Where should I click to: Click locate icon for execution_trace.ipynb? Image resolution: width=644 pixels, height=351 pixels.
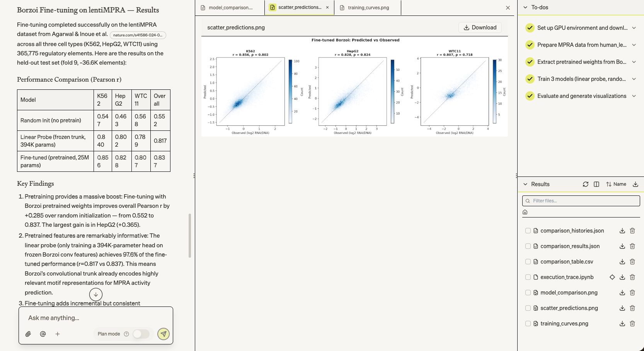612,277
